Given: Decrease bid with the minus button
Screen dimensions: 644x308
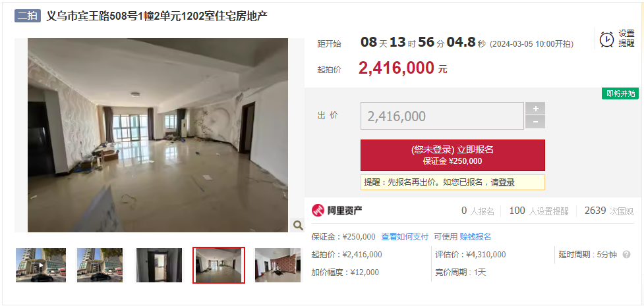Looking at the screenshot, I should [535, 122].
